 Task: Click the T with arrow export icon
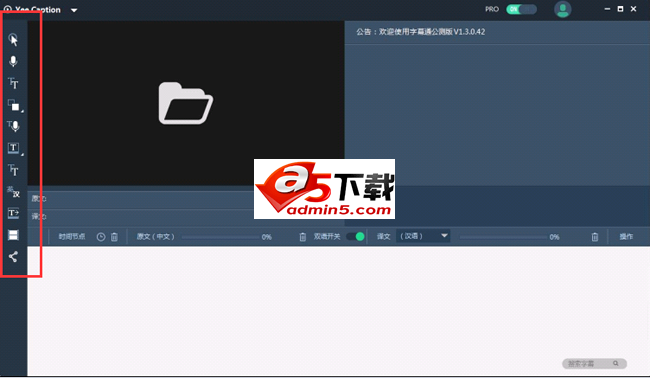(x=13, y=213)
